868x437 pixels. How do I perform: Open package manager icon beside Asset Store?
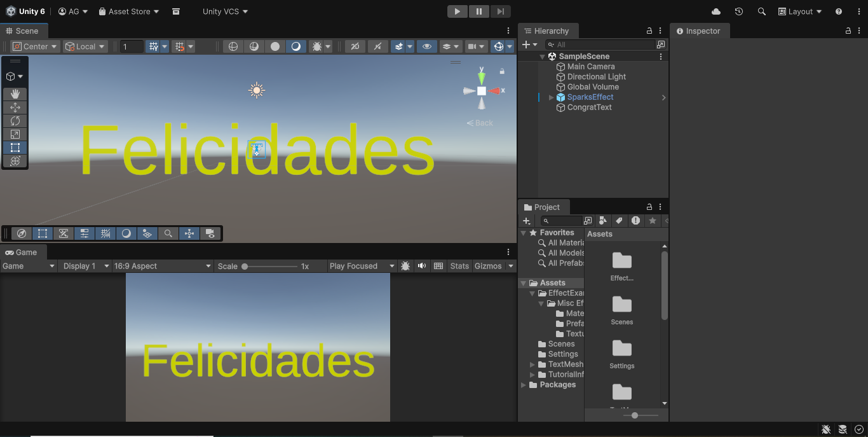pyautogui.click(x=176, y=11)
